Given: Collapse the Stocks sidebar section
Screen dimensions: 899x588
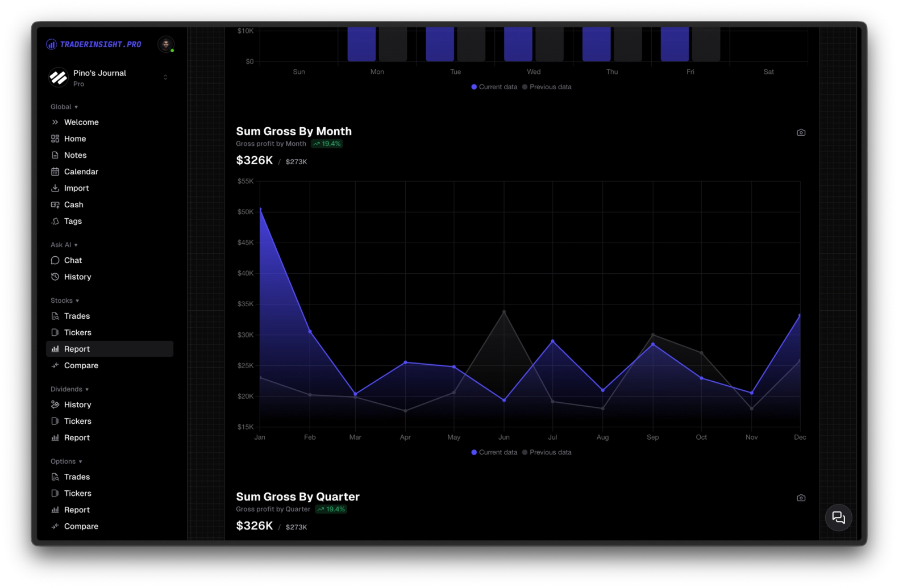Looking at the screenshot, I should pos(65,301).
